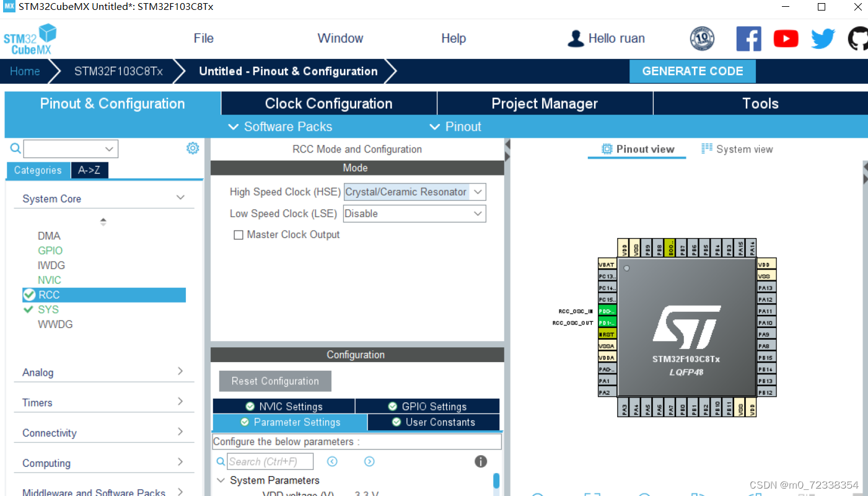Go to previous search result arrow
Screen dimensions: 868x496
click(332, 461)
